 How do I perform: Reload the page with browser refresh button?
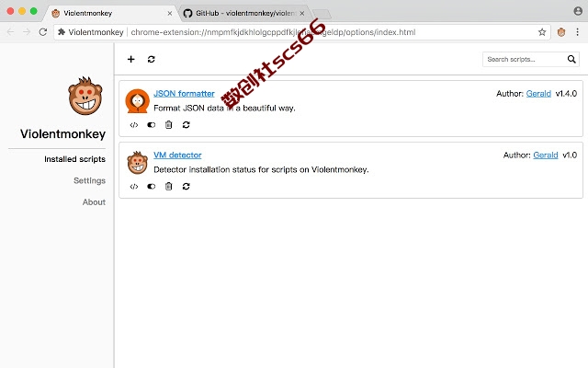(43, 32)
